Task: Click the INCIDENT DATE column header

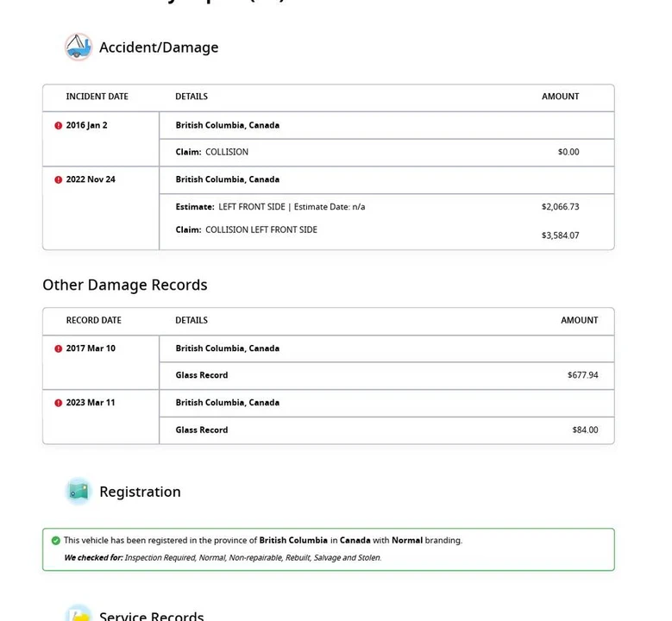Action: click(x=97, y=97)
